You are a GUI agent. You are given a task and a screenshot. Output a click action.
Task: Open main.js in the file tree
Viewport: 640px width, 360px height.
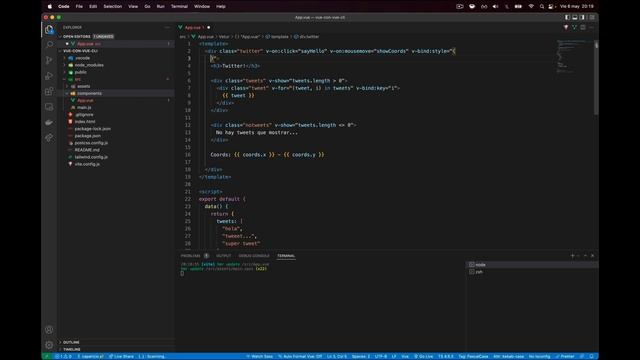pyautogui.click(x=84, y=107)
